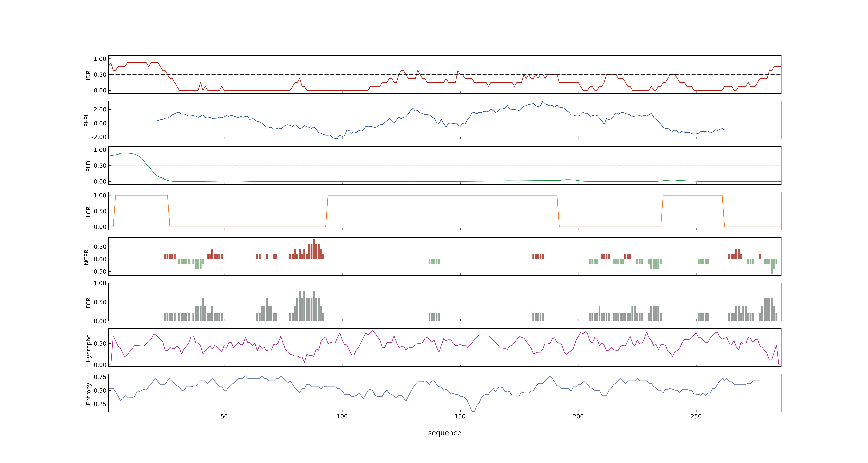Screen dimensions: 868x463
Task: Select the 0.50 tick on LCR axis
Action: pos(100,211)
